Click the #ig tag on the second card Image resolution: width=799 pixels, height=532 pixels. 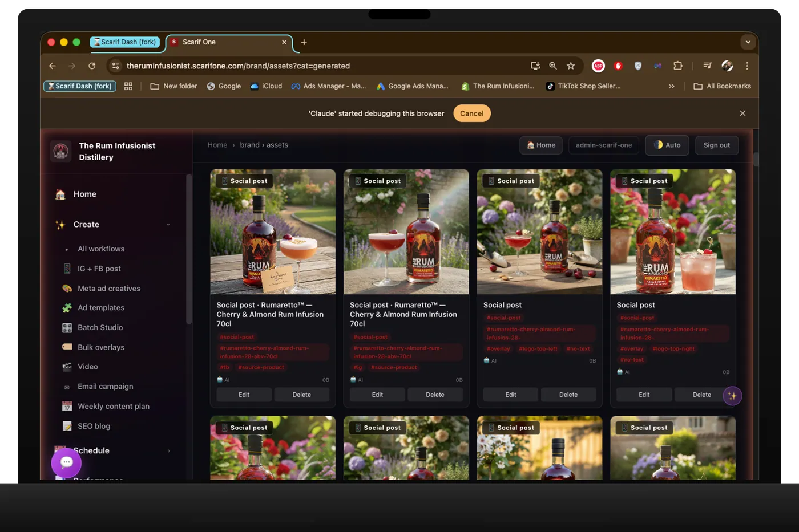pyautogui.click(x=358, y=367)
